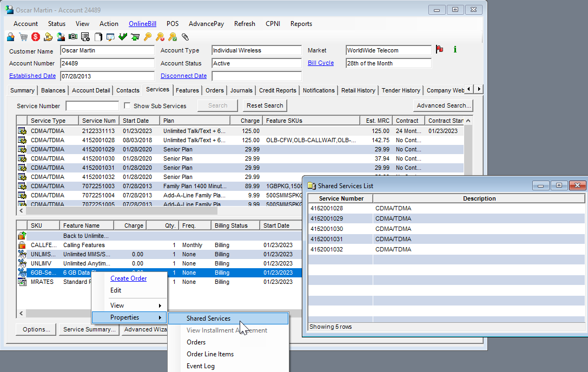
Task: Switch to the Credit Reports tab
Action: [x=278, y=90]
